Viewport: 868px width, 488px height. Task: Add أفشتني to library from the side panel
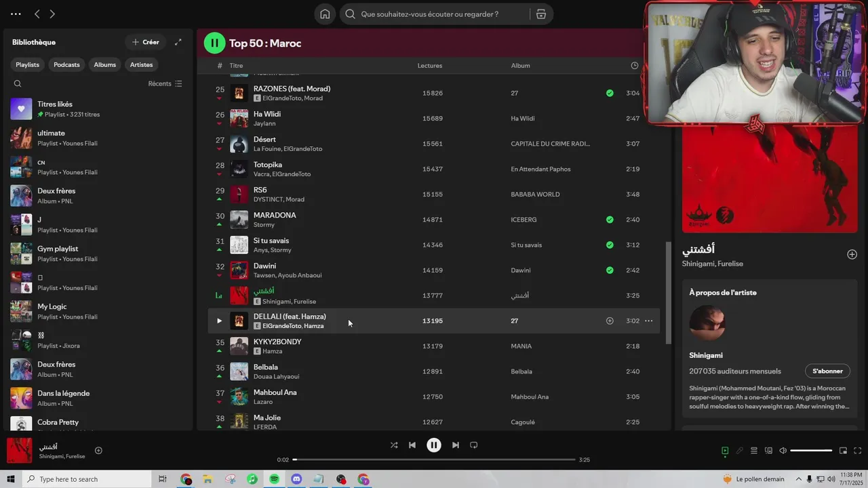point(852,254)
